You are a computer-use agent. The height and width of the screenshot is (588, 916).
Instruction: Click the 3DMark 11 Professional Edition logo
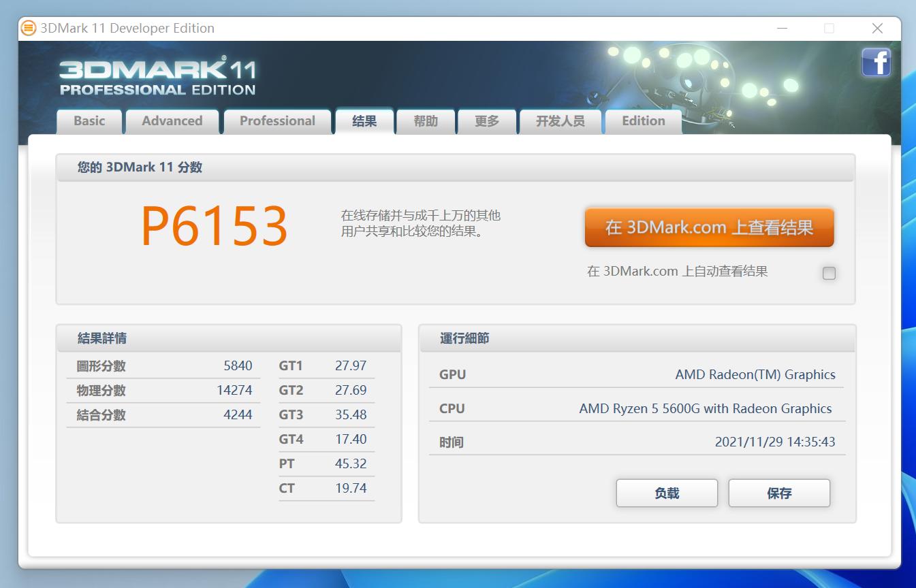[x=157, y=78]
